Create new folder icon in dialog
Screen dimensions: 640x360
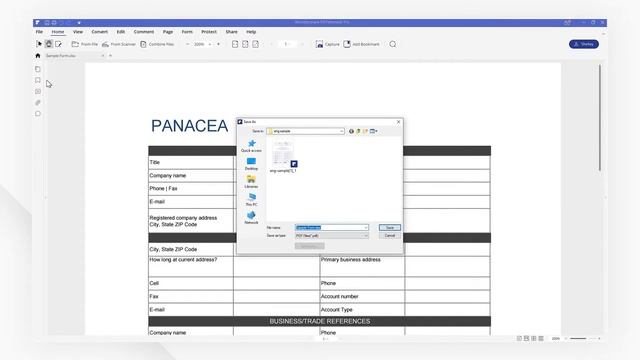point(365,131)
